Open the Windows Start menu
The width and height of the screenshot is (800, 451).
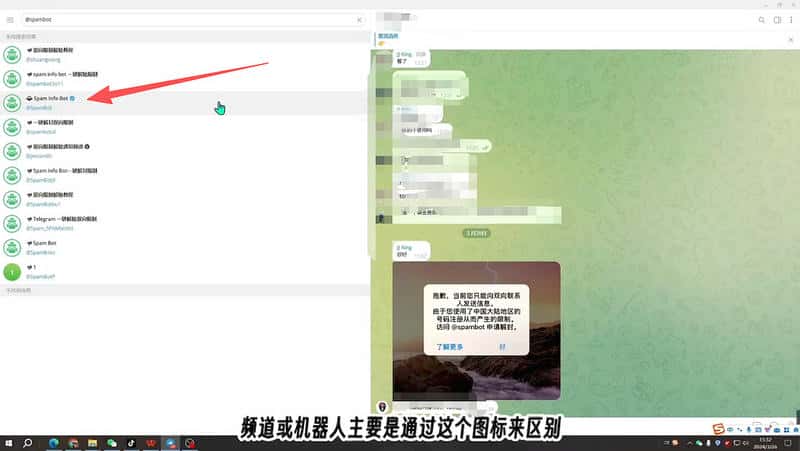click(9, 443)
